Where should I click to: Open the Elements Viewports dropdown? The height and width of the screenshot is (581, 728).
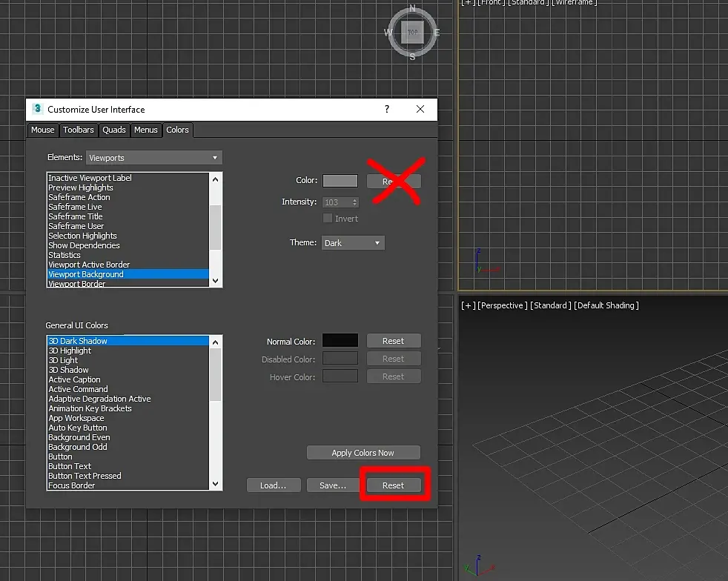tap(153, 158)
